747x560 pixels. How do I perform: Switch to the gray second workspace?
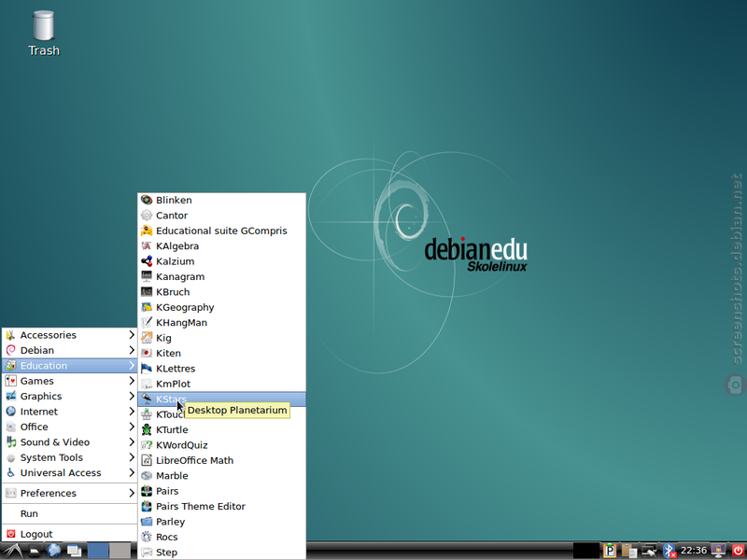pos(120,551)
